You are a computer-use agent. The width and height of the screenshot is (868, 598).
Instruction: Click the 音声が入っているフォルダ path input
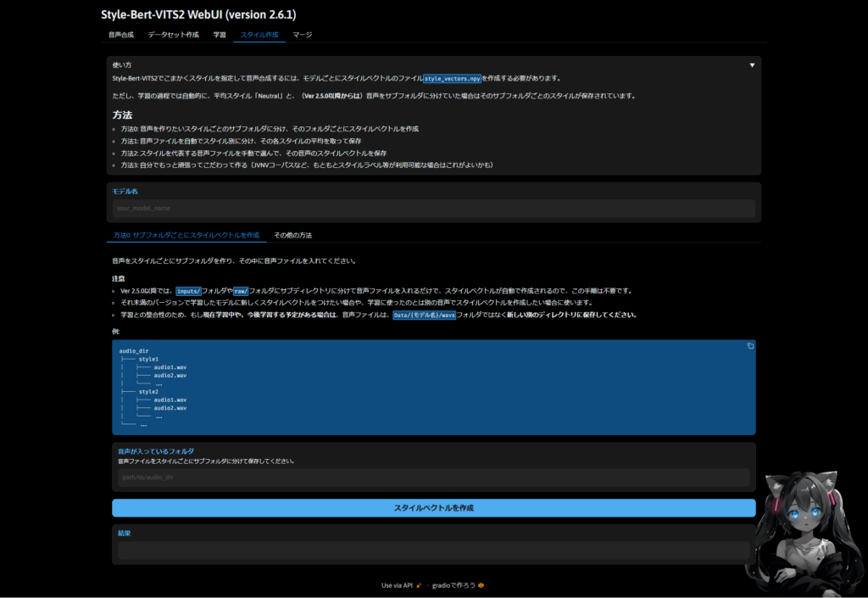pos(433,478)
